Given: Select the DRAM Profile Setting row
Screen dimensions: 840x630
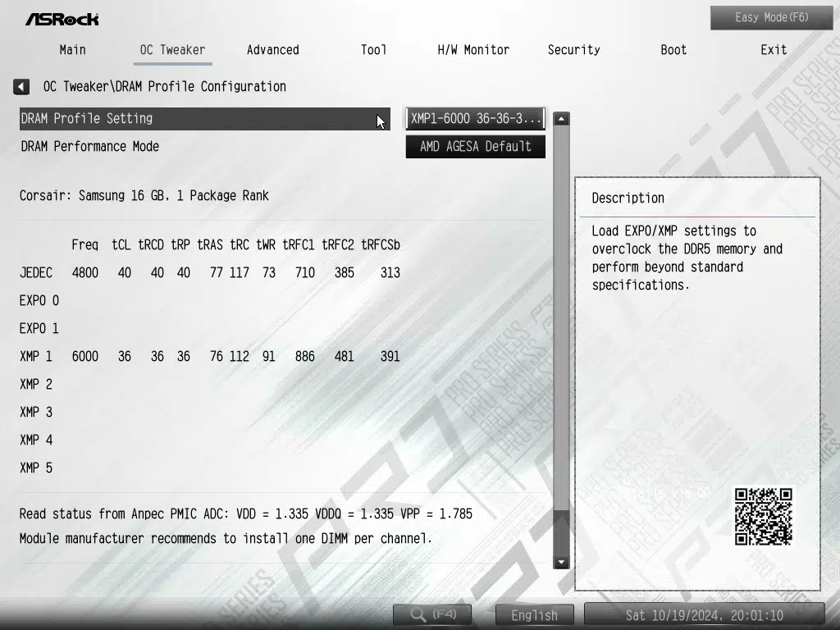Looking at the screenshot, I should pos(204,119).
